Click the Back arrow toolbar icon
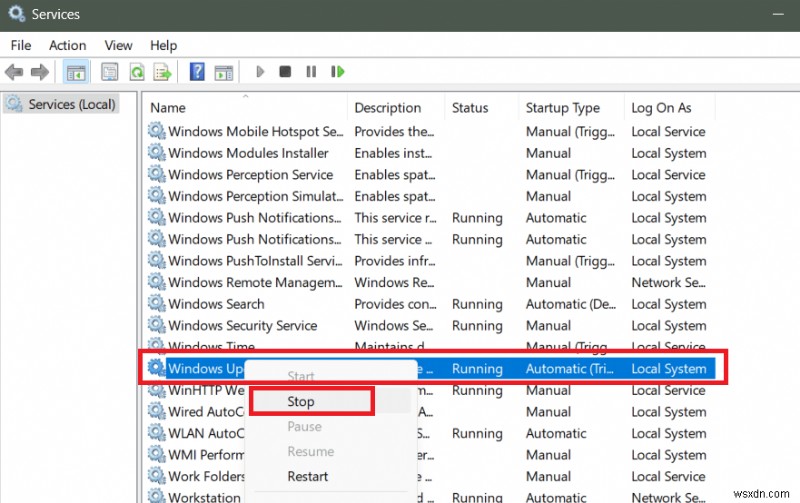800x503 pixels. pos(14,72)
